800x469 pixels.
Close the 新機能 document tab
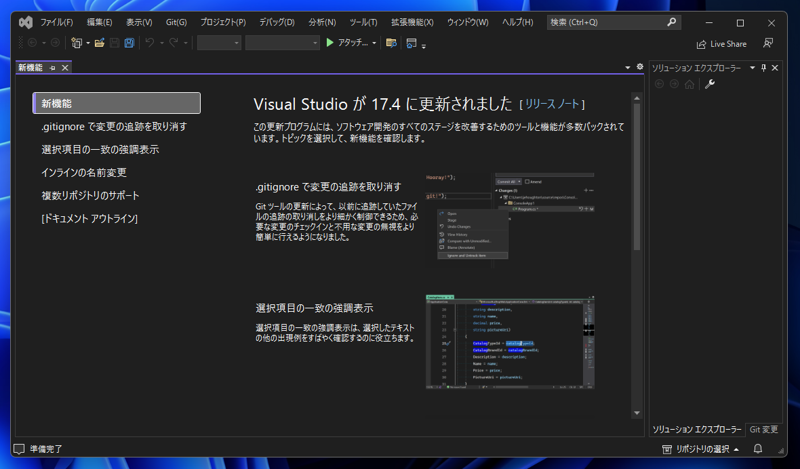(x=65, y=67)
